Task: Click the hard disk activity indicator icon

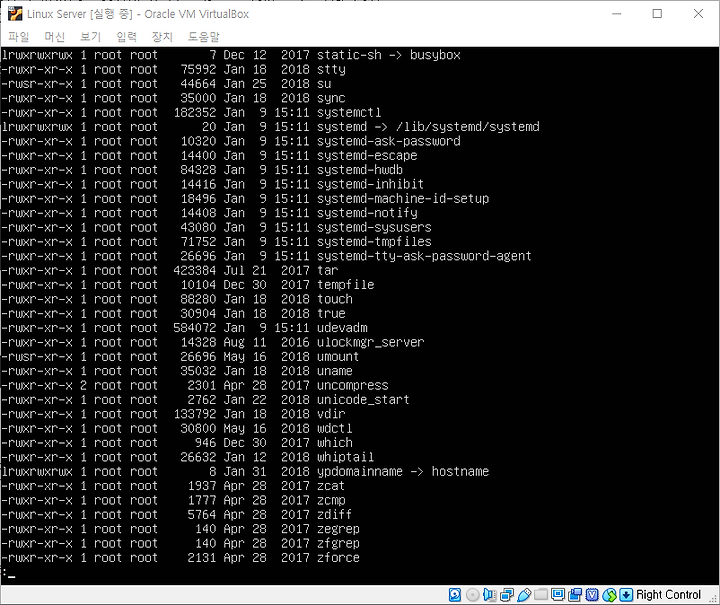Action: (x=455, y=595)
